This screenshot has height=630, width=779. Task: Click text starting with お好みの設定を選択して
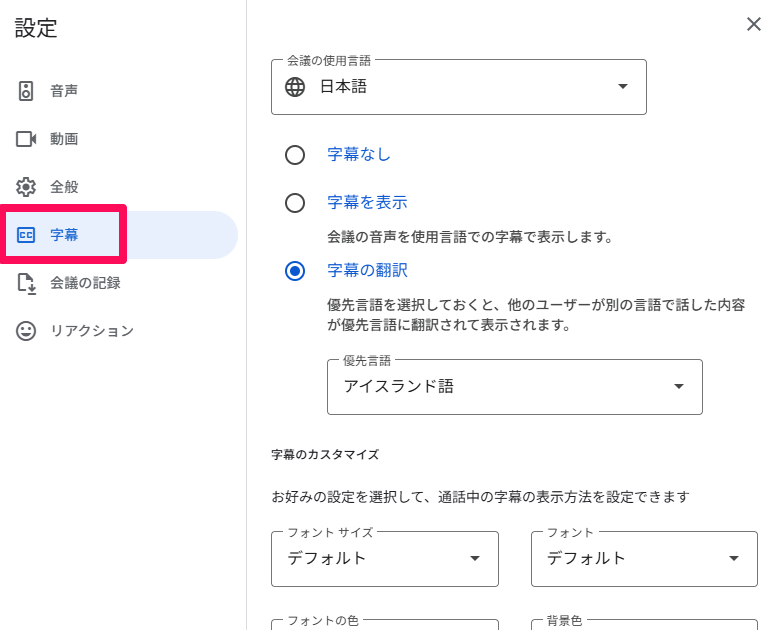pyautogui.click(x=480, y=497)
